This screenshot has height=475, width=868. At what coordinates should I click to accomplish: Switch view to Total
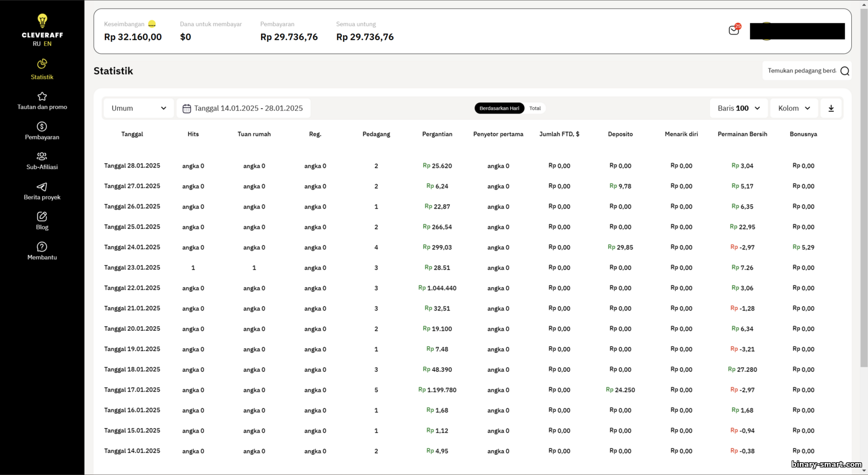535,108
